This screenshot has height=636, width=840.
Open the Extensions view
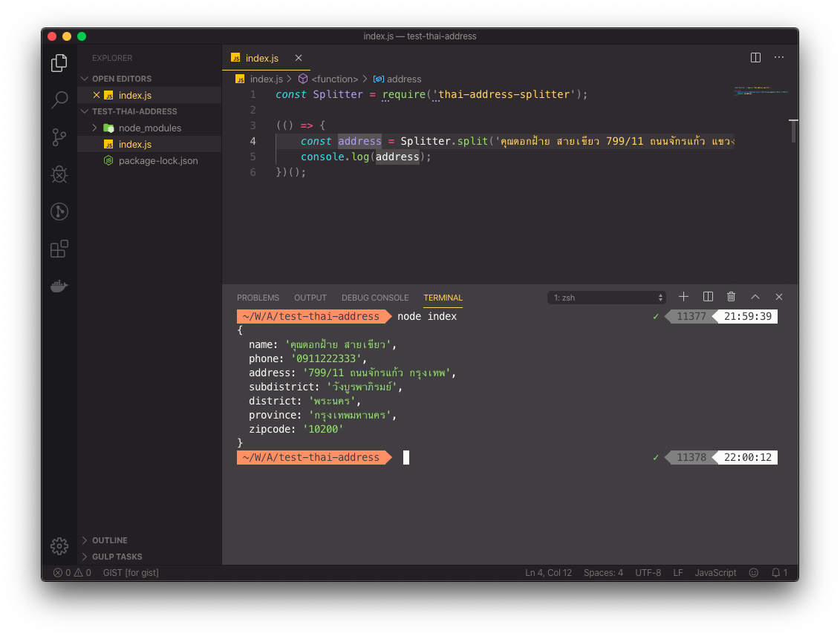click(x=59, y=249)
